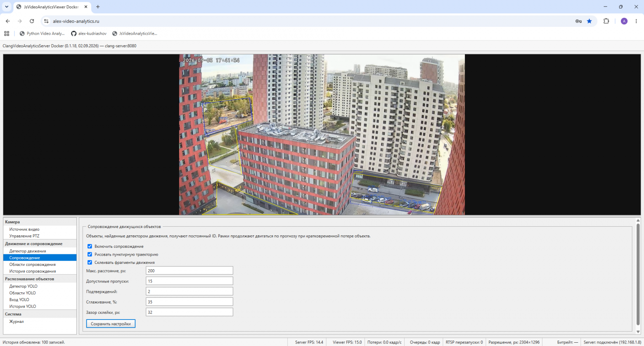
Task: Select Источник видео in the sidebar
Action: [x=40, y=229]
